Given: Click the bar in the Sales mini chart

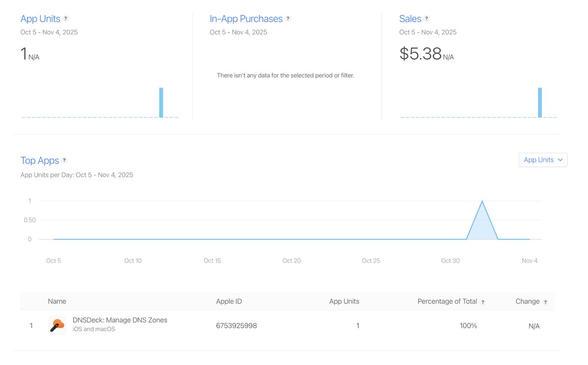Looking at the screenshot, I should tap(540, 103).
